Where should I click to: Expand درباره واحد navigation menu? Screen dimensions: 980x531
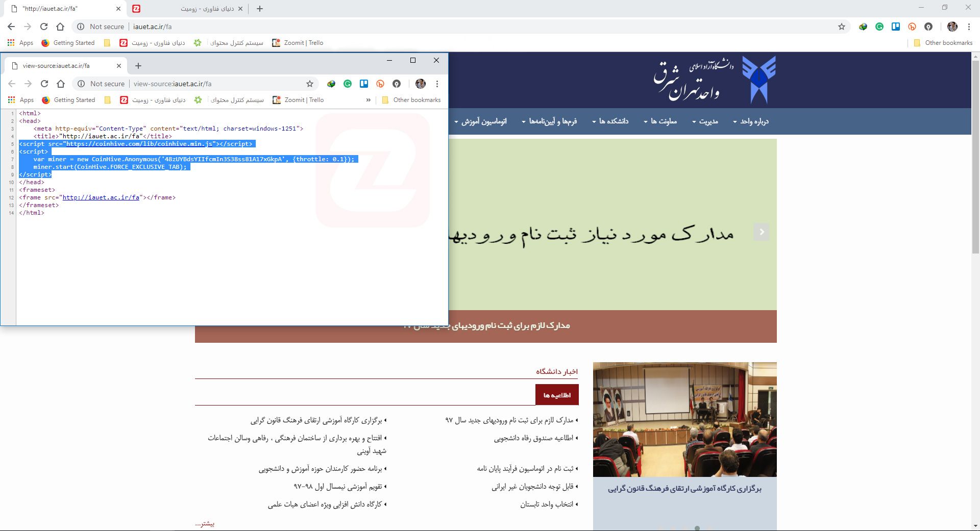751,121
